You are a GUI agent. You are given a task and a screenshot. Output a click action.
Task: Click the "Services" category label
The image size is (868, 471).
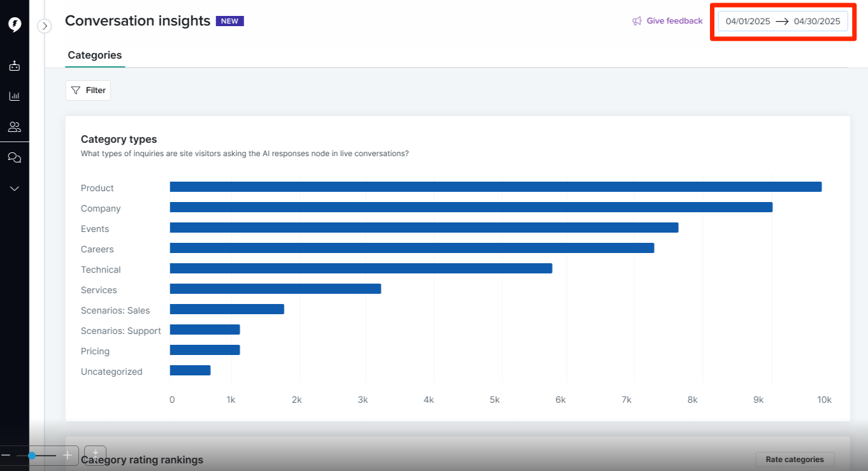(x=99, y=290)
